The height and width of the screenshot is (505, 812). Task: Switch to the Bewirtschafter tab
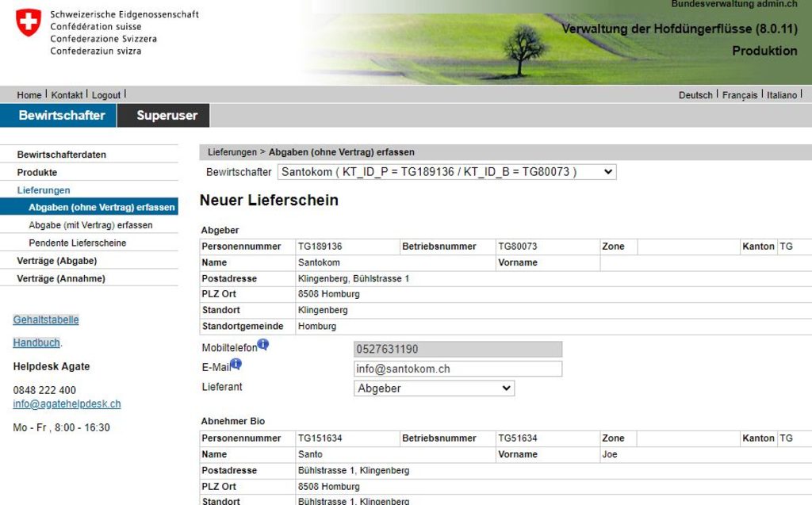61,116
